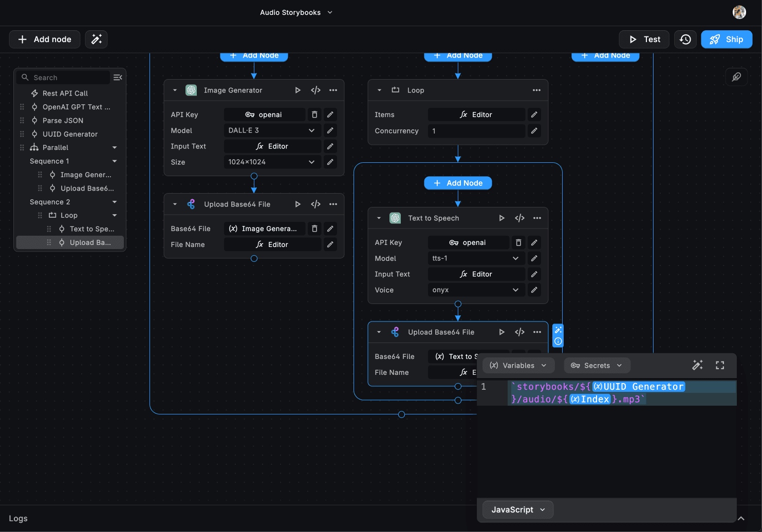This screenshot has height=532, width=762.
Task: Open the version history clock icon
Action: point(685,40)
